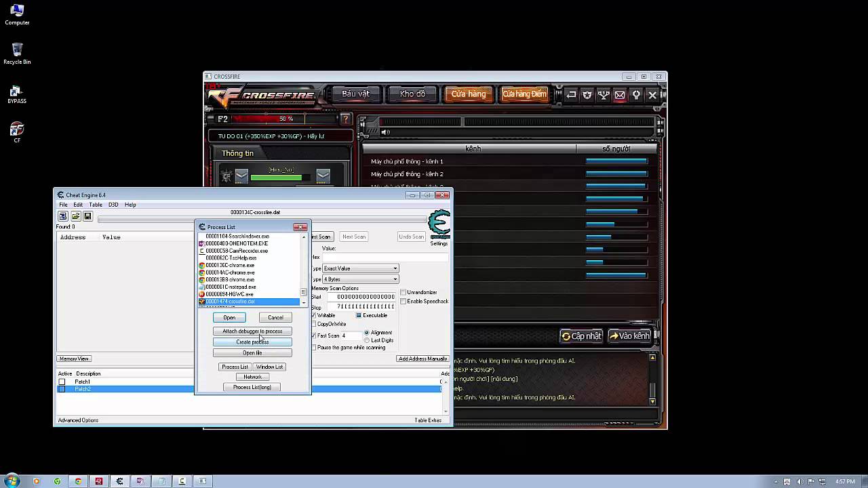
Task: Click the Open file button
Action: coord(252,353)
